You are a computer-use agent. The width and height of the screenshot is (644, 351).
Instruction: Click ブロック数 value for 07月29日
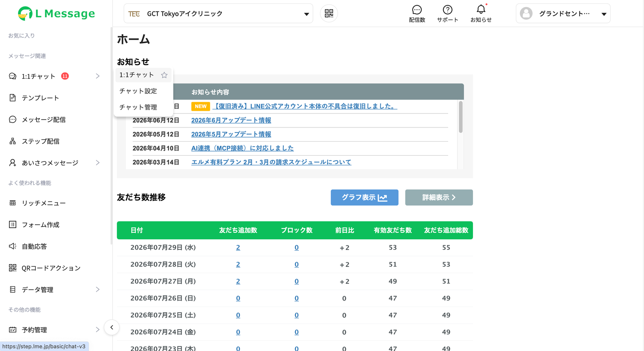point(297,248)
